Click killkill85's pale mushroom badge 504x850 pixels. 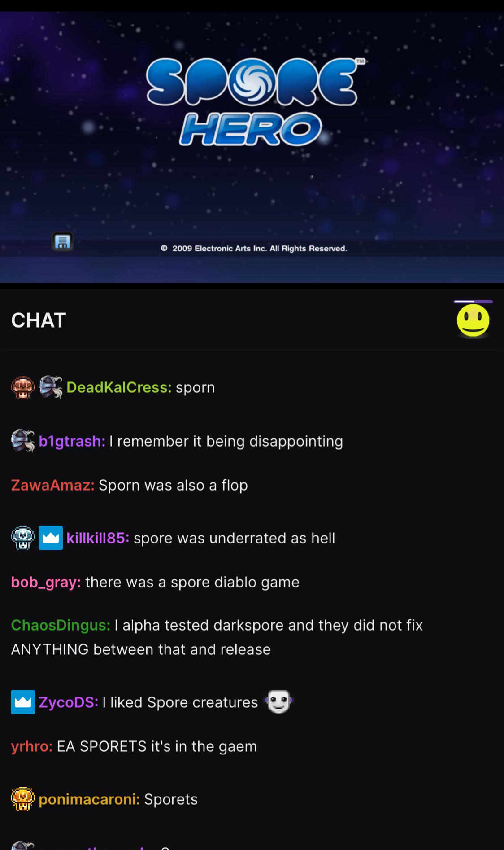click(x=23, y=538)
